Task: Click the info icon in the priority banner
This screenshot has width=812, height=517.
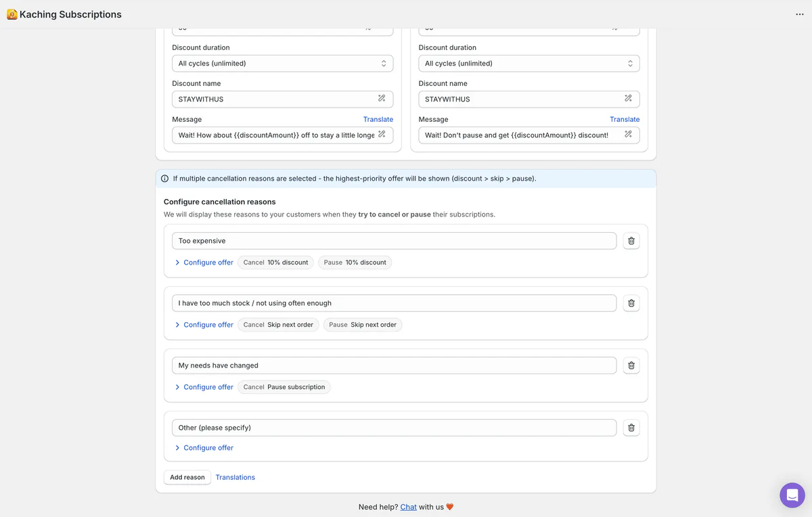Action: click(165, 179)
